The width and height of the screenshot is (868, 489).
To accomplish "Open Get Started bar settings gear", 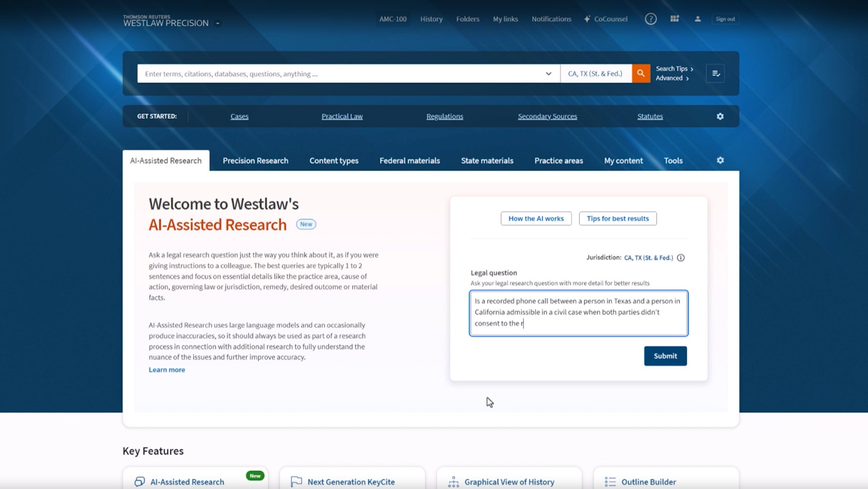I will pos(720,116).
